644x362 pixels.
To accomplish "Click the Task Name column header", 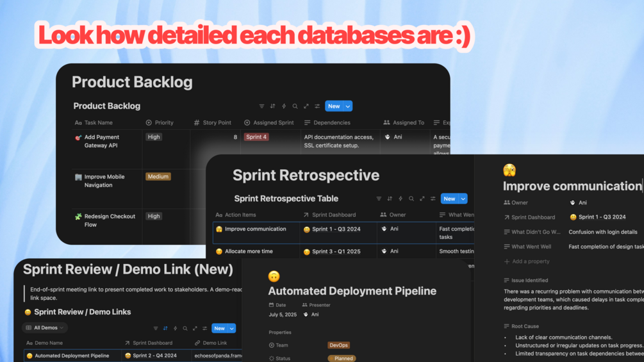I will (x=94, y=123).
